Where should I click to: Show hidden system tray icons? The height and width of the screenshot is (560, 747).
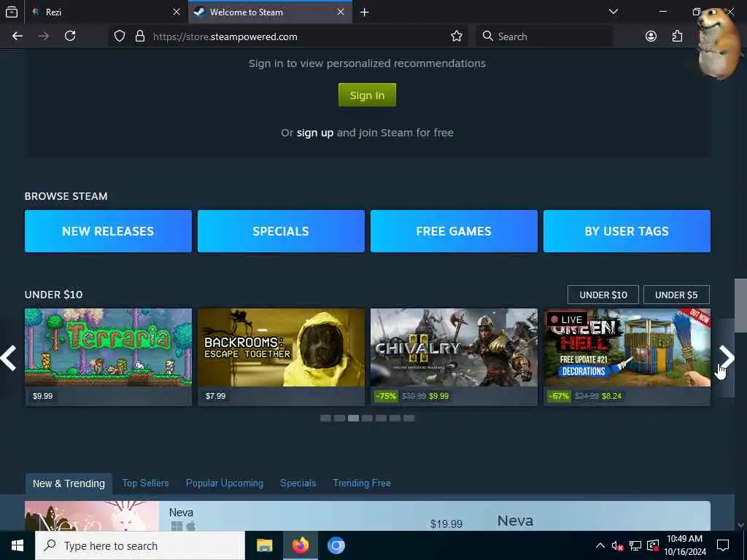(x=600, y=545)
